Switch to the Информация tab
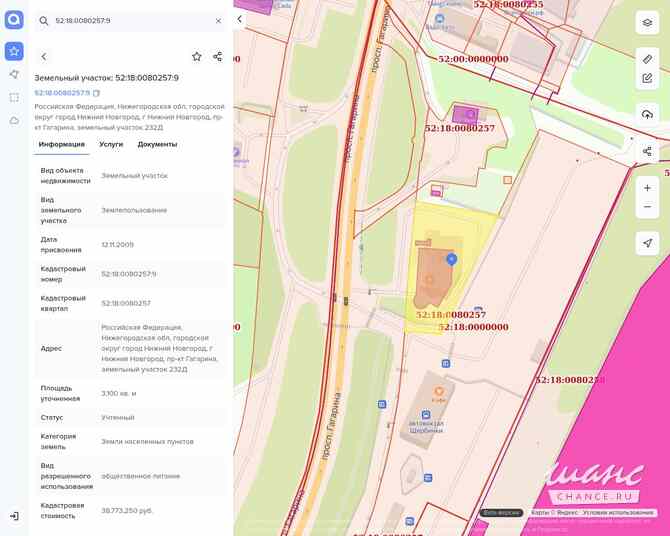Viewport: 670px width, 536px height. click(x=62, y=144)
